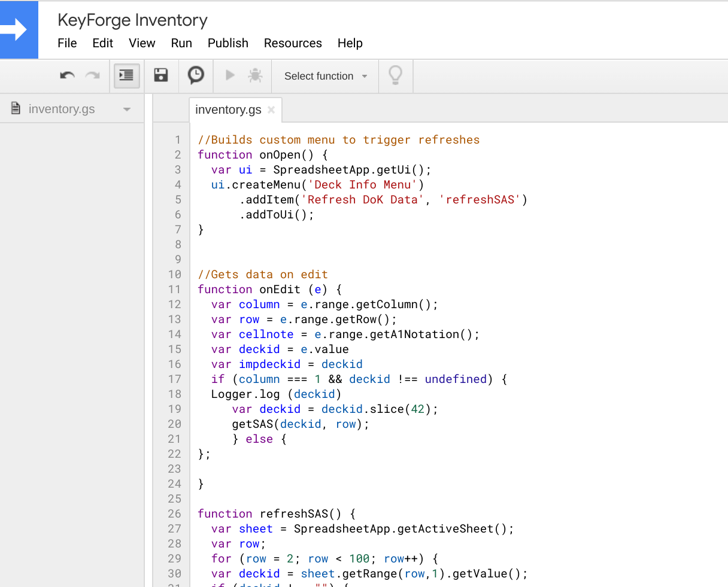Open the Publish menu
The height and width of the screenshot is (587, 728).
click(x=227, y=43)
